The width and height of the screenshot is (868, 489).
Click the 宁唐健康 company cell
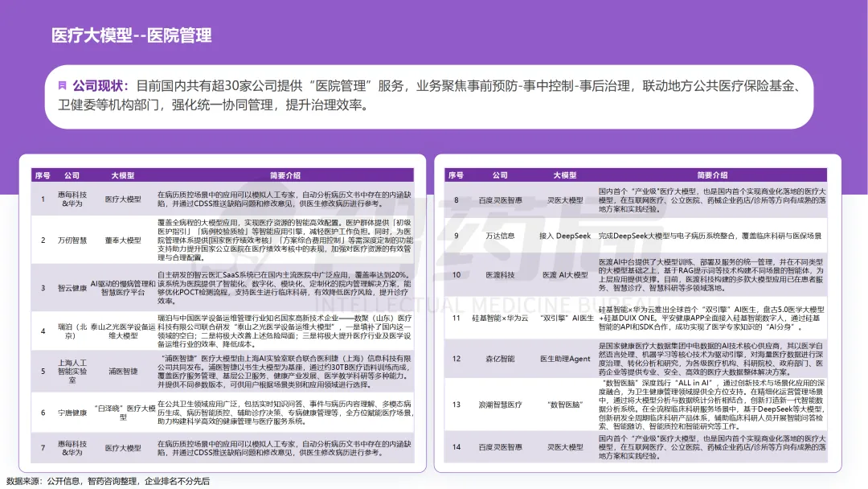point(72,413)
